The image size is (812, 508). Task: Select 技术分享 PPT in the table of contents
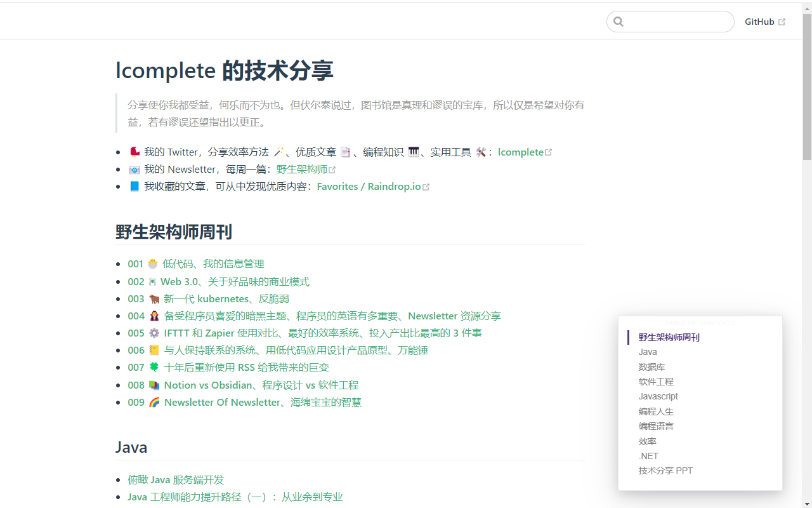pos(665,470)
